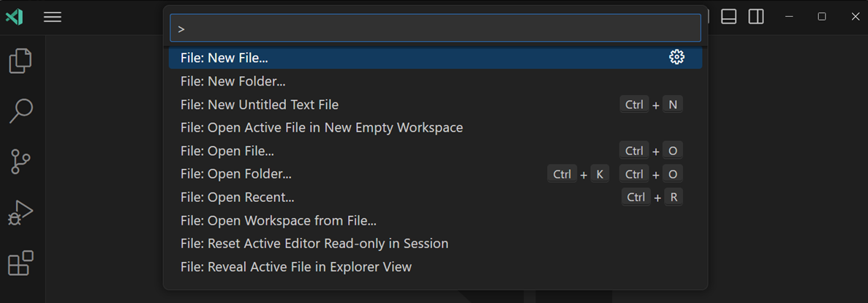Open the Extensions view icon
Image resolution: width=868 pixels, height=303 pixels.
[x=20, y=263]
